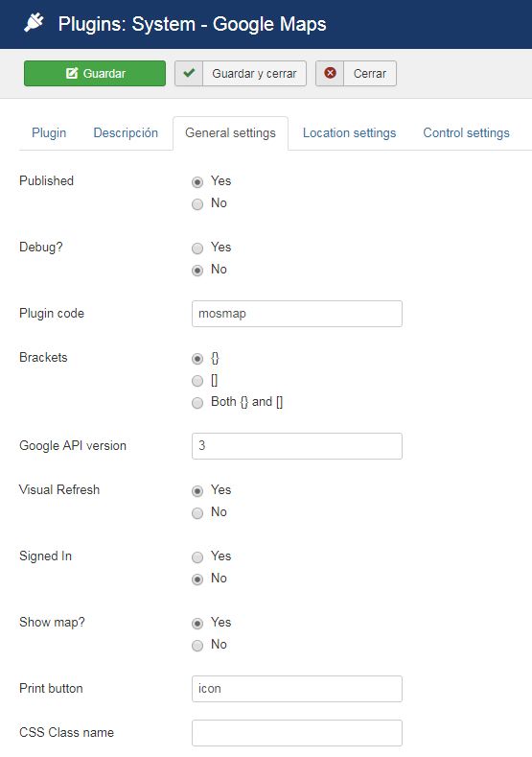Image resolution: width=532 pixels, height=757 pixels.
Task: Click the Cerrar button
Action: pos(356,73)
